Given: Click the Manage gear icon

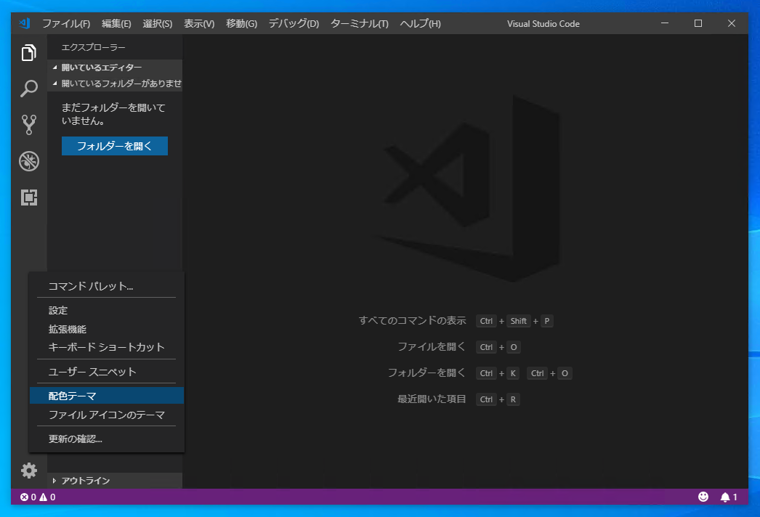Looking at the screenshot, I should (29, 470).
